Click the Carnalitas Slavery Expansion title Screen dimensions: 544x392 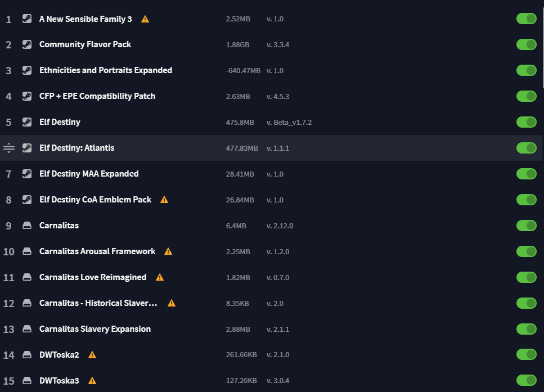[x=95, y=329]
